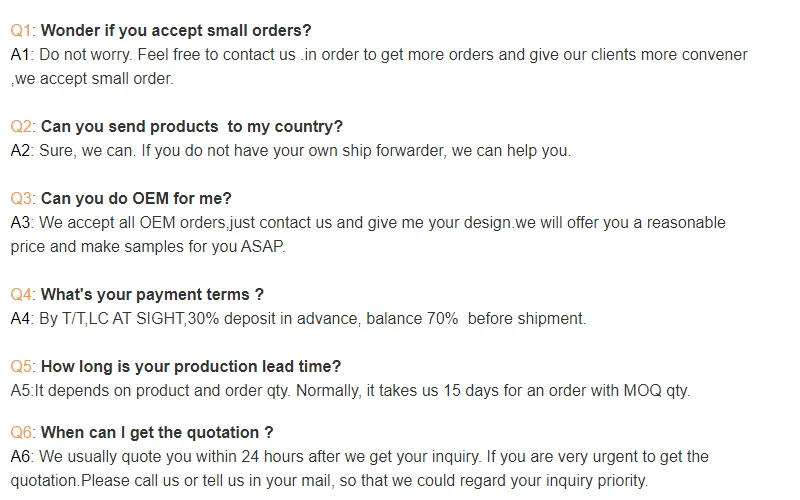Select the question 'What's your payment terms ?'
This screenshot has width=800, height=500.
click(152, 295)
